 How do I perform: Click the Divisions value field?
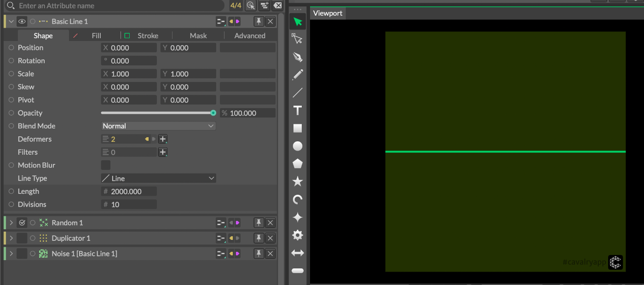coord(129,204)
